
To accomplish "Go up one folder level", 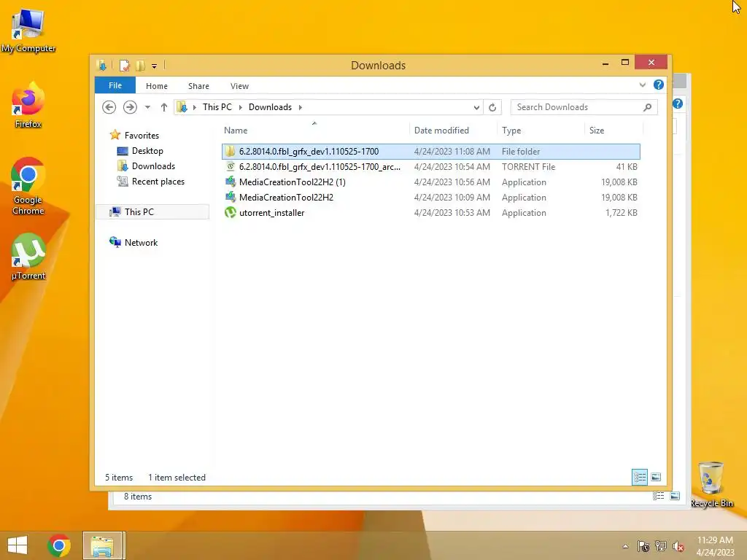I will pyautogui.click(x=164, y=107).
